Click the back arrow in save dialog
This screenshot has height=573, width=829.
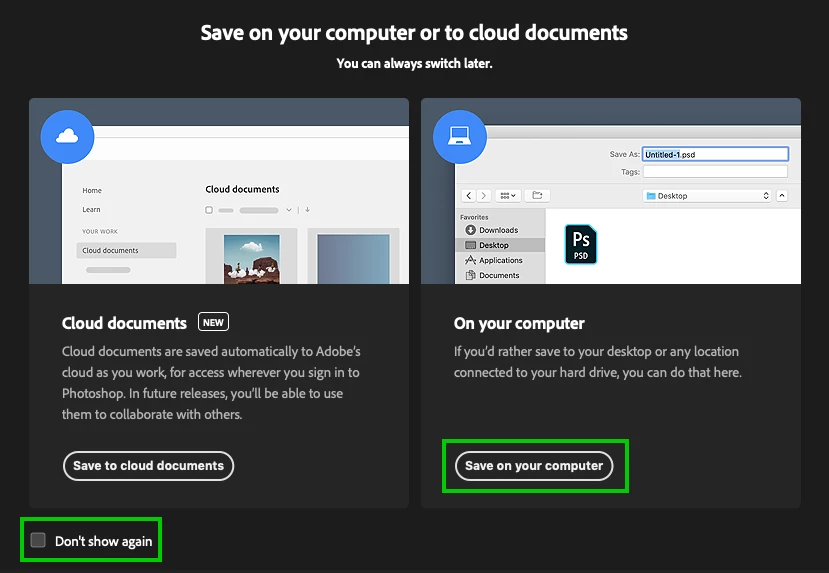469,196
